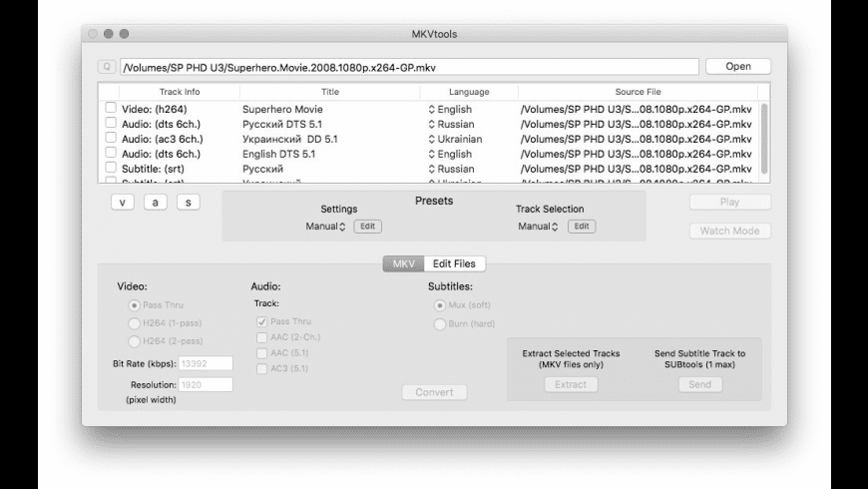Click source file cell of Video row

pyautogui.click(x=637, y=110)
